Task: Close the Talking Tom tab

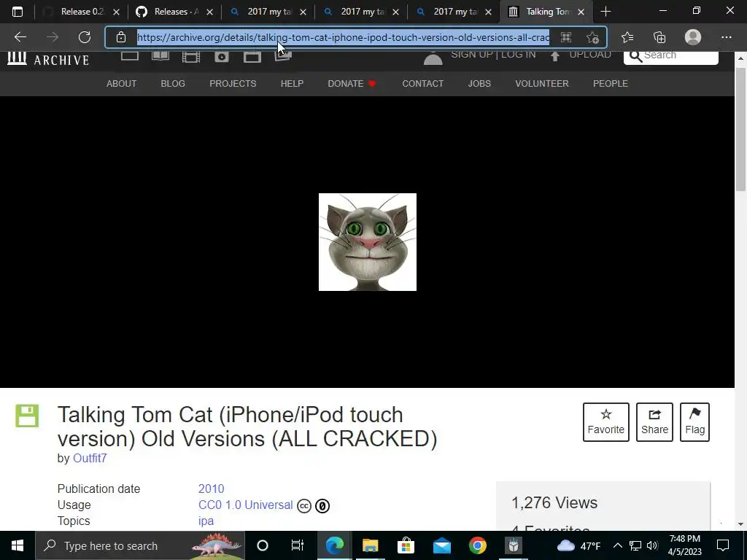Action: 581,12
